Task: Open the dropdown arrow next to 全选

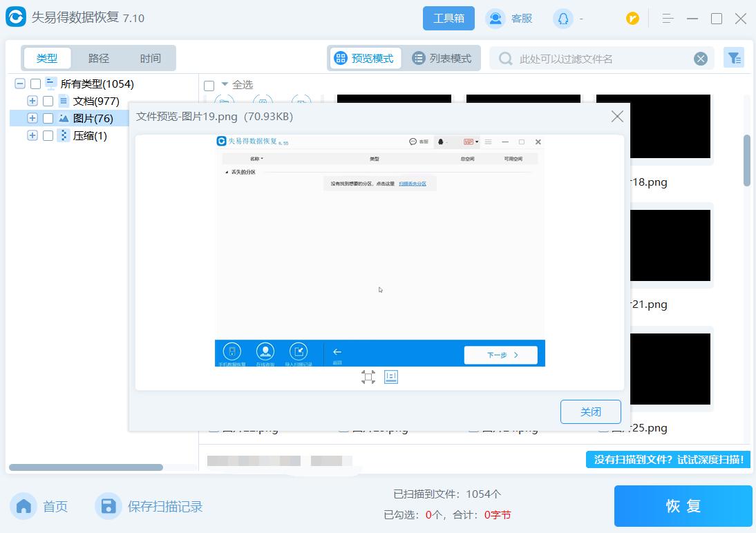Action: 223,84
